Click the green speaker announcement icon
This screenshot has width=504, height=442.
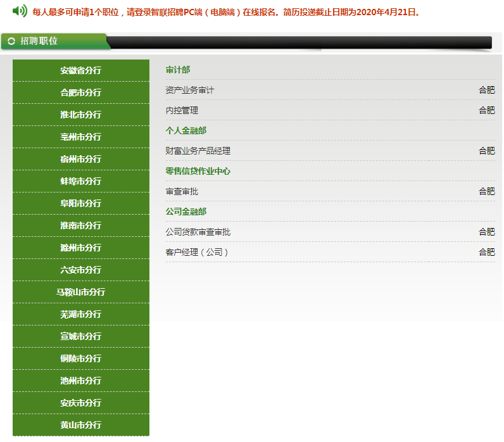(x=20, y=11)
